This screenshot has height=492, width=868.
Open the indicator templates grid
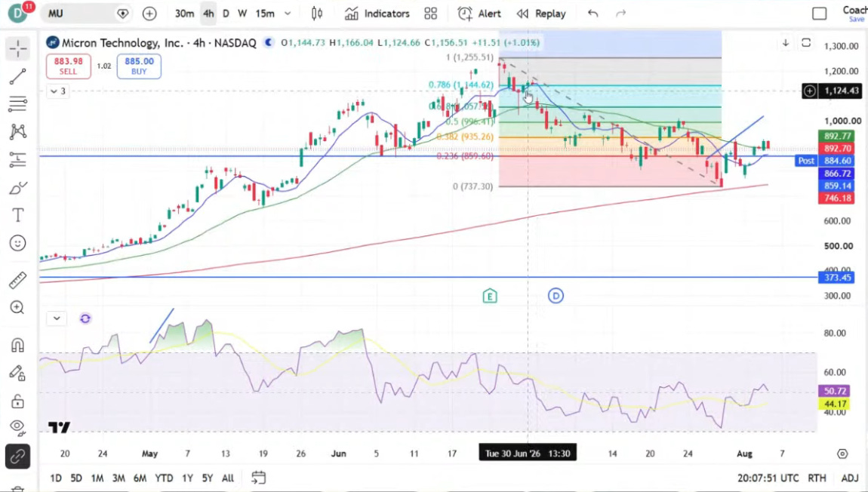click(x=431, y=14)
